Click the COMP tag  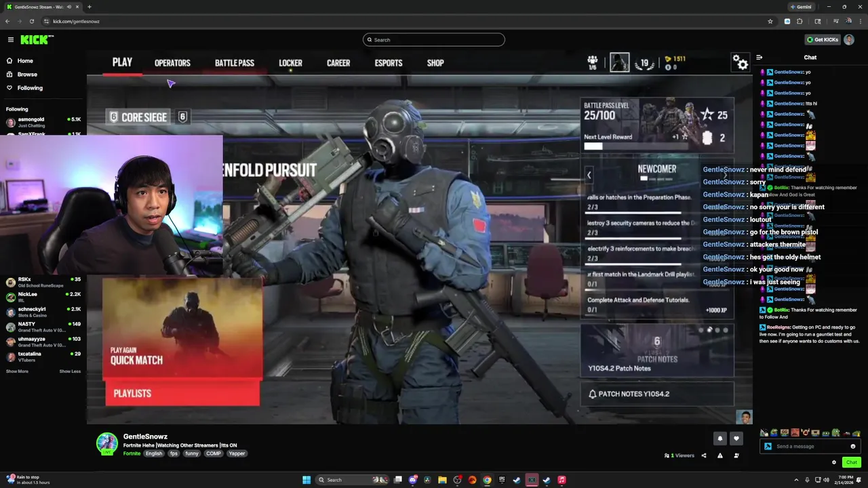(214, 453)
